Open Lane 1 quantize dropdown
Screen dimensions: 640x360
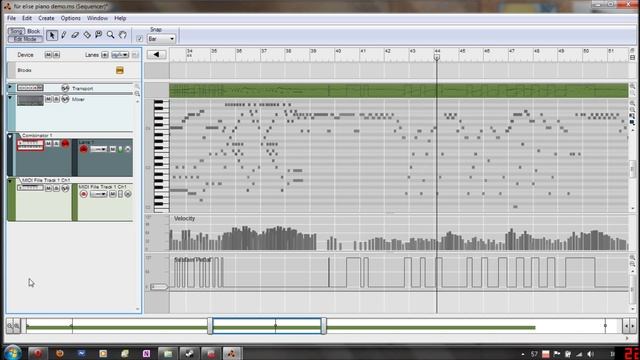tap(98, 149)
